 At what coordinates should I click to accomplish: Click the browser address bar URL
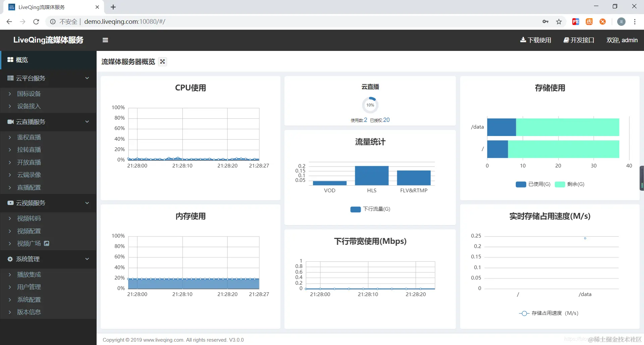[125, 22]
